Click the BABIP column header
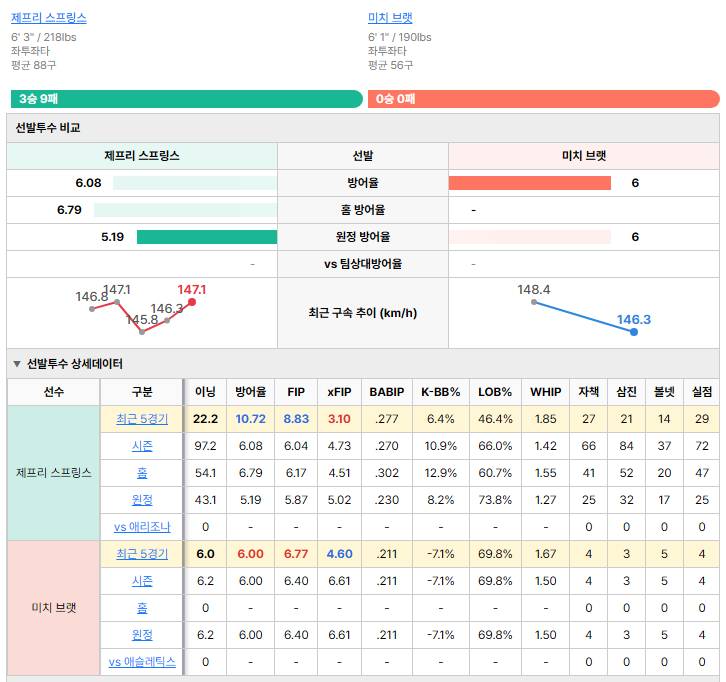The image size is (726, 682). tap(387, 392)
